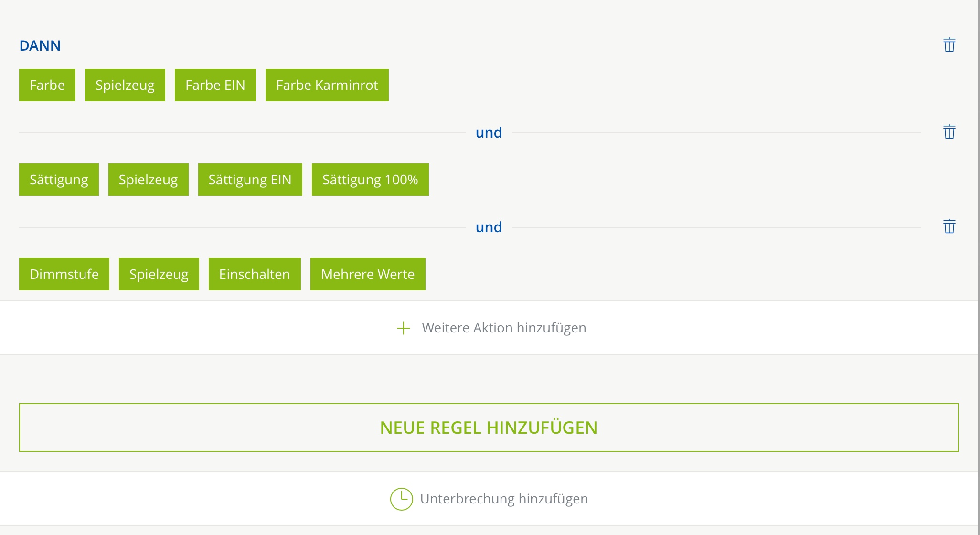The width and height of the screenshot is (980, 535).
Task: Click trash icon beside first 'und' separator
Action: click(x=949, y=132)
